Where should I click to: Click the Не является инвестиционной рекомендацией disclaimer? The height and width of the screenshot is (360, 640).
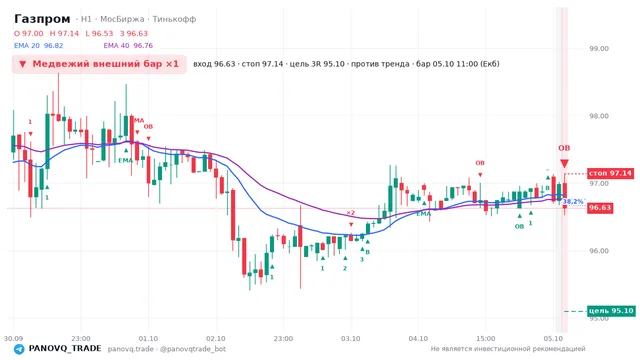click(508, 349)
